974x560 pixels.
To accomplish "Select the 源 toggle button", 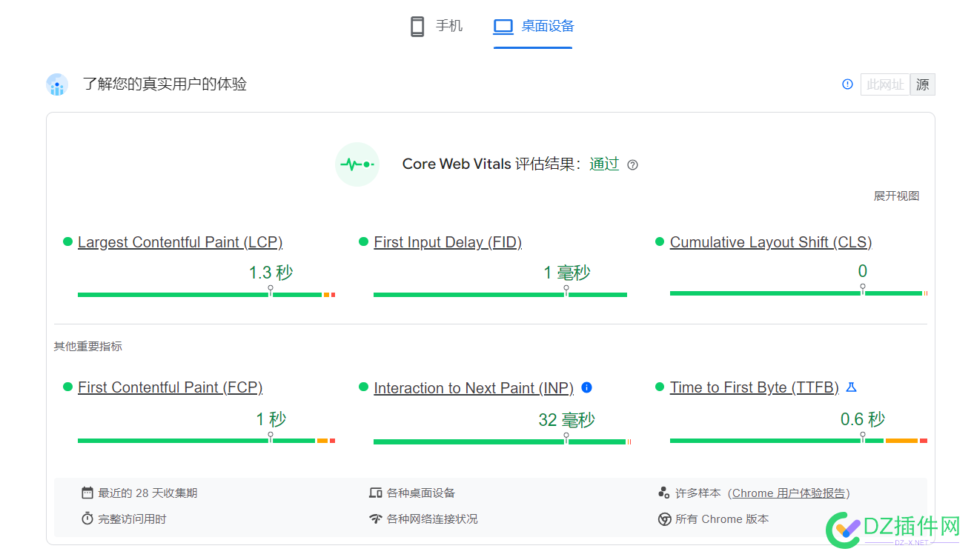I will tap(922, 84).
